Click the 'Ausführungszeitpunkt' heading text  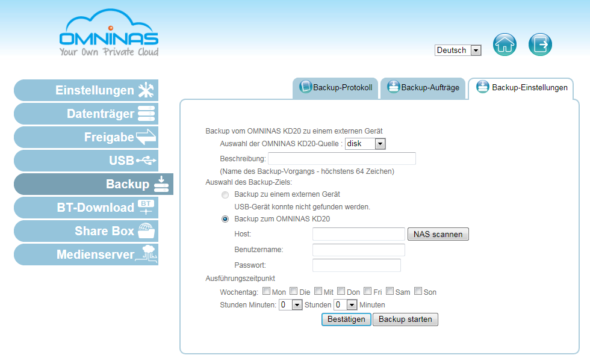(x=240, y=278)
